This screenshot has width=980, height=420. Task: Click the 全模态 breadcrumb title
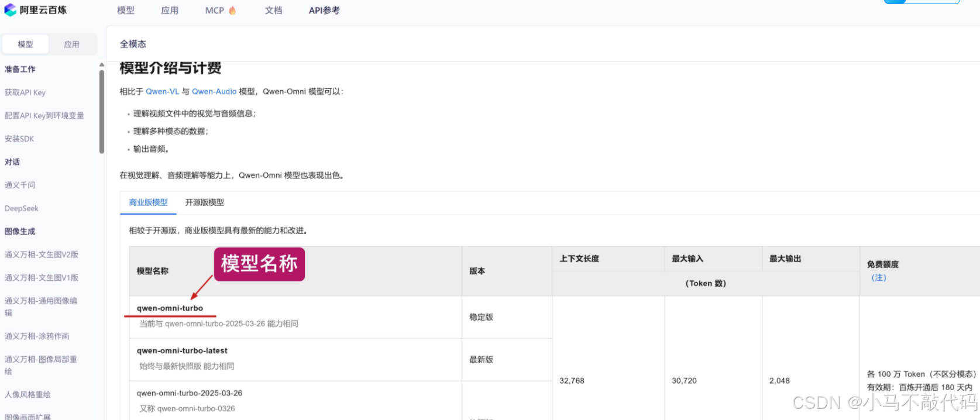coord(133,44)
